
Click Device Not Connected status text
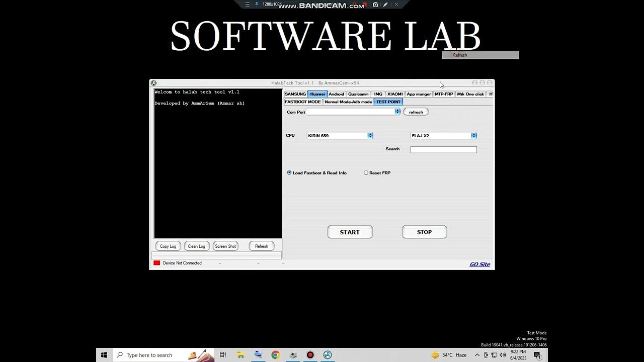pyautogui.click(x=182, y=263)
